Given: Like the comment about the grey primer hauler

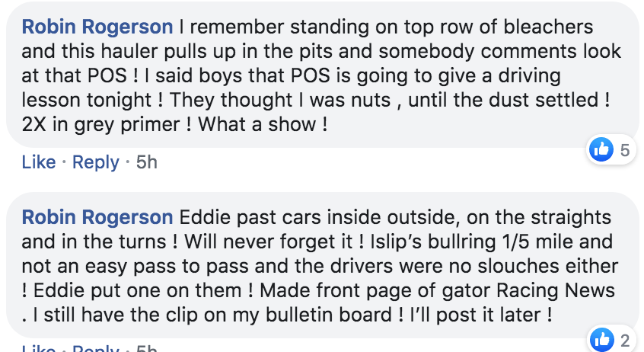Looking at the screenshot, I should tap(39, 162).
